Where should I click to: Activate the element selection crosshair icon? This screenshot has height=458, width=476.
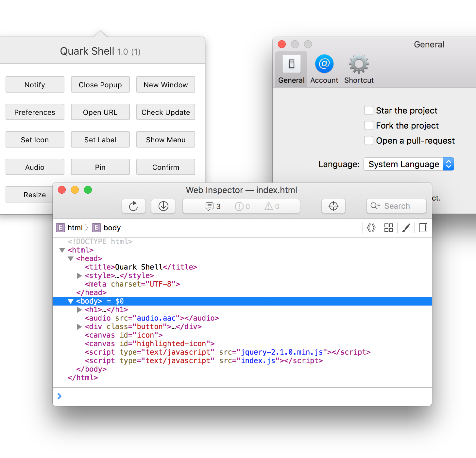333,206
